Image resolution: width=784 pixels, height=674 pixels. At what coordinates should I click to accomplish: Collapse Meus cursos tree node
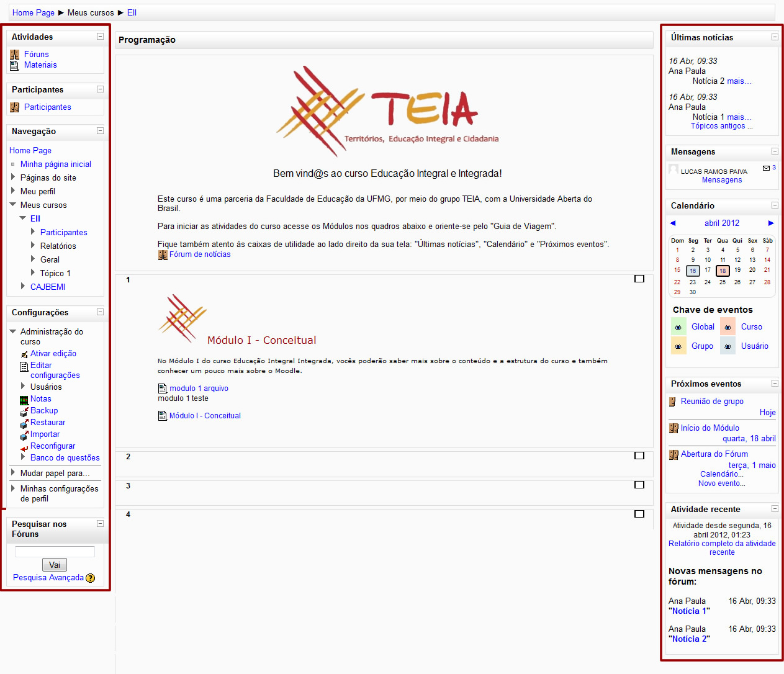pos(13,205)
